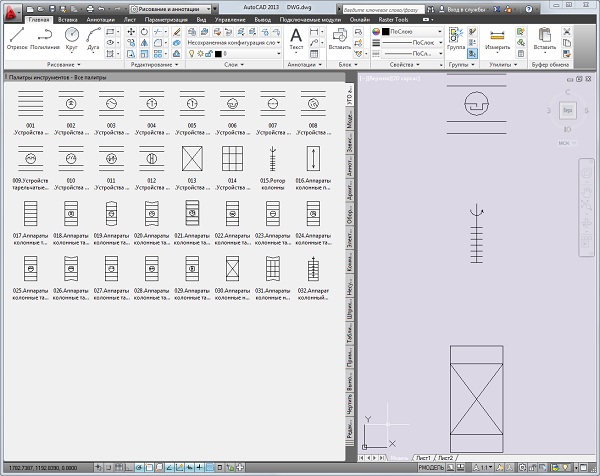The width and height of the screenshot is (600, 476).
Task: Activate the Круг circle tool
Action: [x=72, y=37]
